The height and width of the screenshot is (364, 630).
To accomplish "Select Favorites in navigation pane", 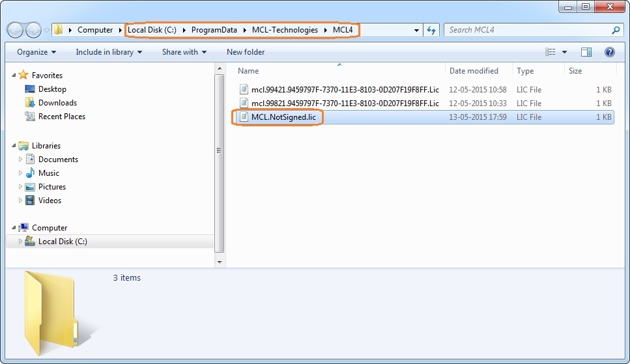I will (x=47, y=75).
